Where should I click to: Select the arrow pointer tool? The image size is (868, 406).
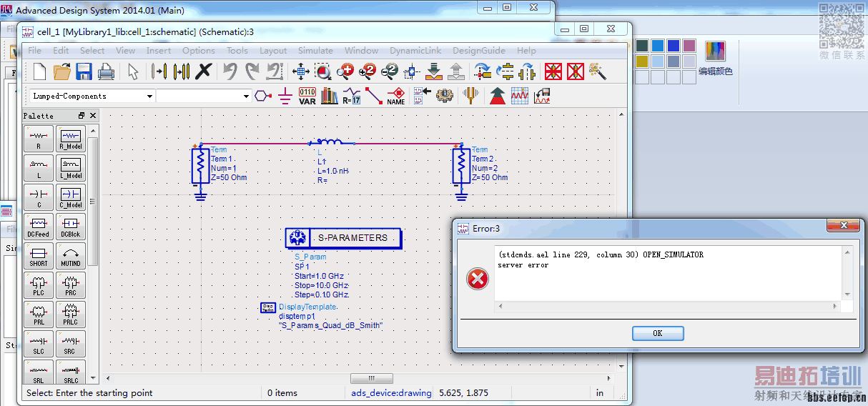point(133,71)
